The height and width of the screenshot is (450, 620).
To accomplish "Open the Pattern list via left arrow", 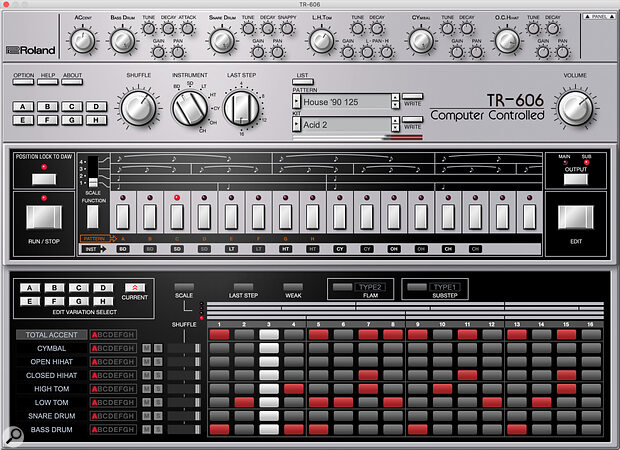I will [x=297, y=102].
